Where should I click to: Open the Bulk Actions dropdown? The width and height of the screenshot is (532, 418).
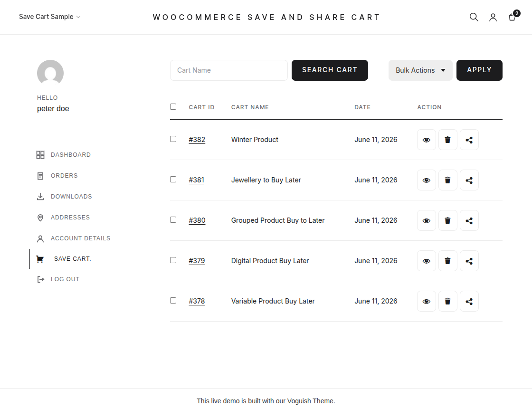420,70
